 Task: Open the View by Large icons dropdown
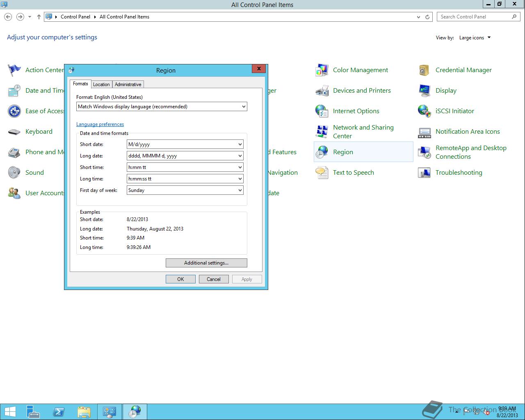point(475,38)
